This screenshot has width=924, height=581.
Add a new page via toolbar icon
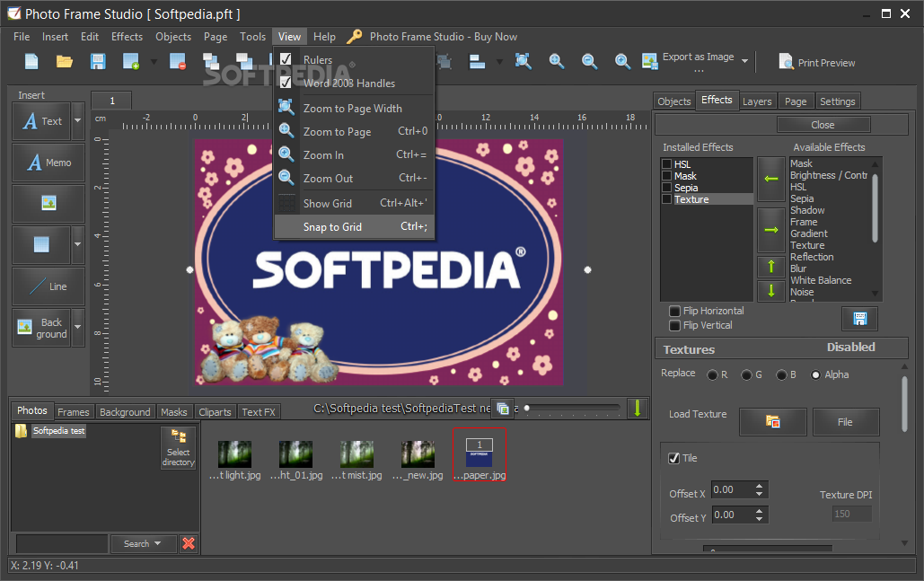point(131,61)
